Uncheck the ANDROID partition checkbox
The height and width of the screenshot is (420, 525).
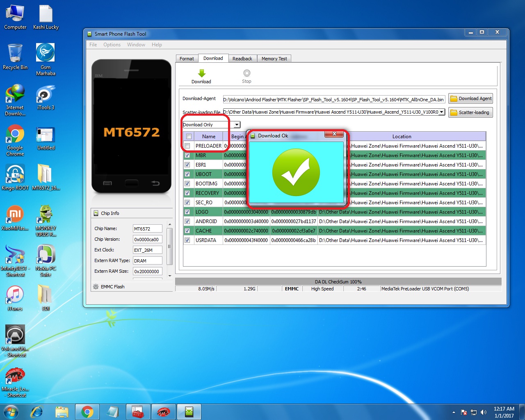(187, 221)
